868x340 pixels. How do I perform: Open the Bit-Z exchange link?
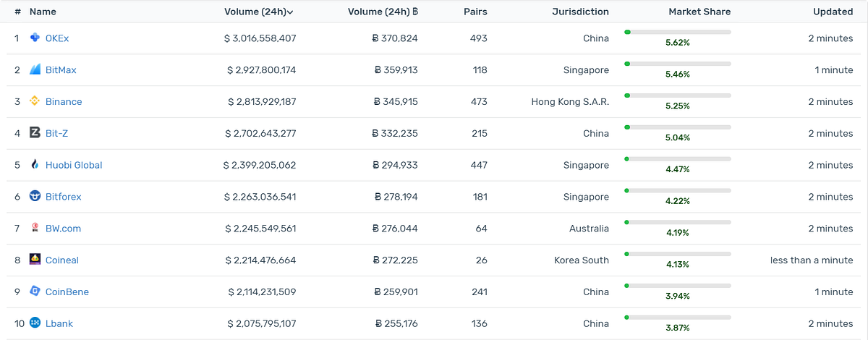tap(56, 134)
